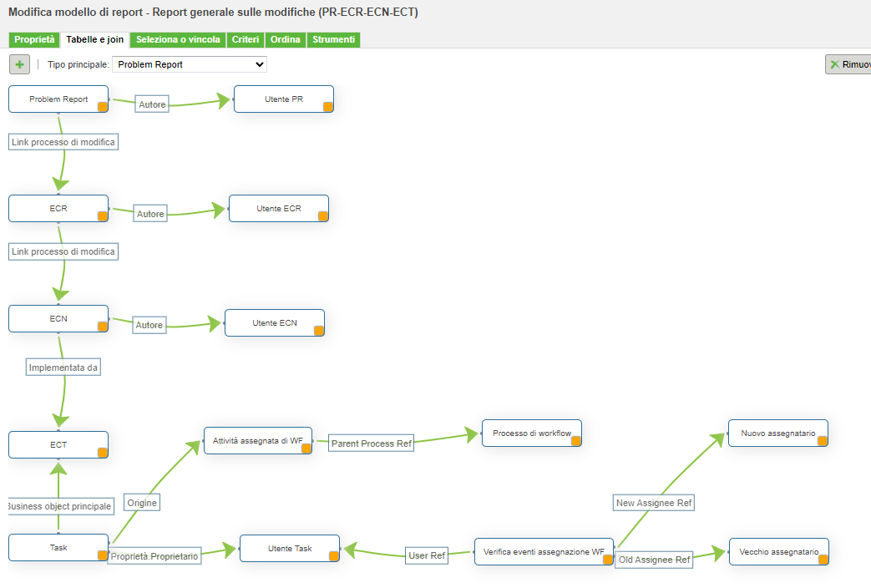Select the Autore join label near Problem Report
The height and width of the screenshot is (588, 871).
150,104
